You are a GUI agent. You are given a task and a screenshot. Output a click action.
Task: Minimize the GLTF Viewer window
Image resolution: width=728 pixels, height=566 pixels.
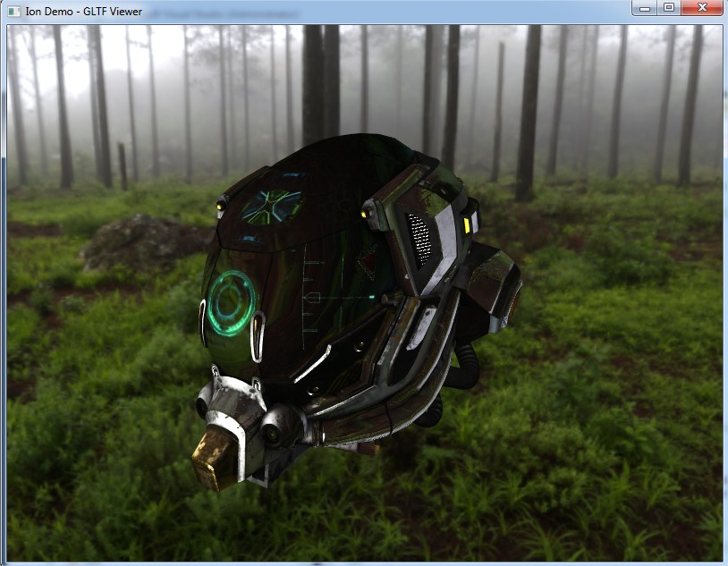click(x=645, y=8)
